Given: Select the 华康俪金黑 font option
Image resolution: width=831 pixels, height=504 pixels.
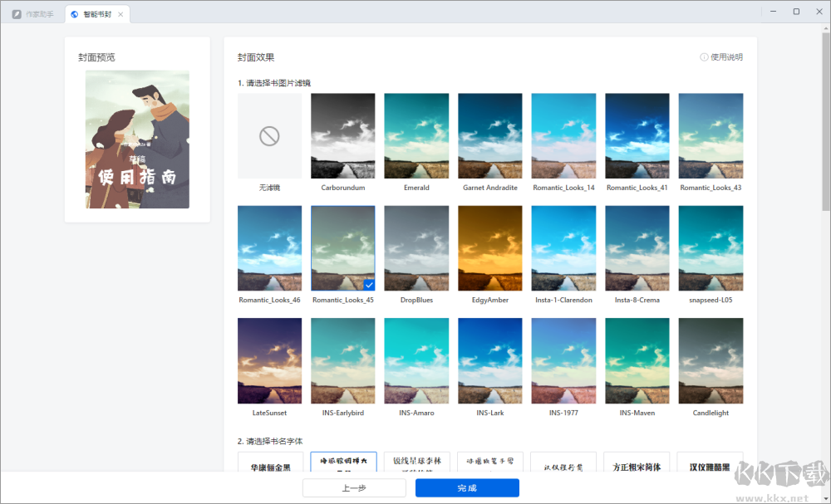Looking at the screenshot, I should (x=269, y=463).
